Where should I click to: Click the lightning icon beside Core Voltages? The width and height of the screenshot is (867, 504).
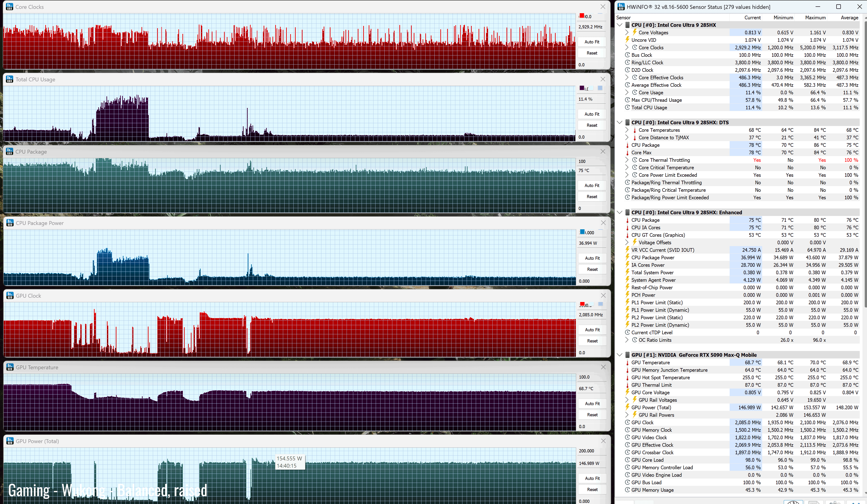tap(635, 32)
